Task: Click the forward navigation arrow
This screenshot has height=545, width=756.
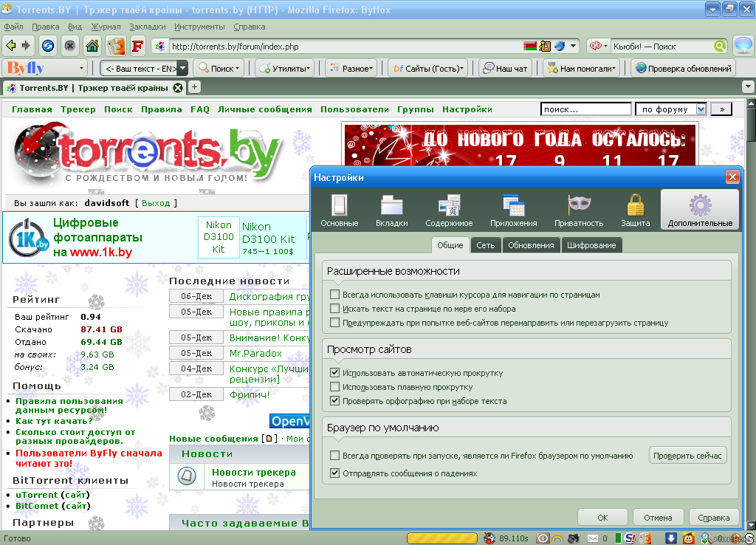Action: 26,46
